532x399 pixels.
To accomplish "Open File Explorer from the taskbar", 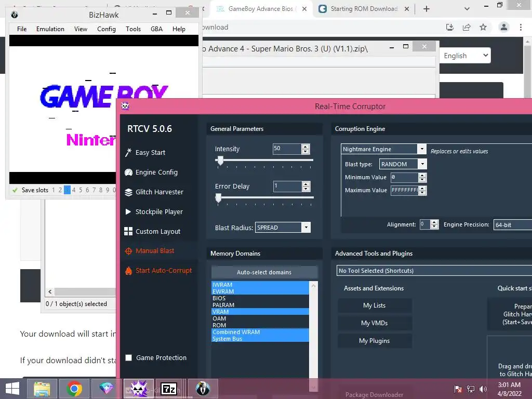I will point(42,389).
